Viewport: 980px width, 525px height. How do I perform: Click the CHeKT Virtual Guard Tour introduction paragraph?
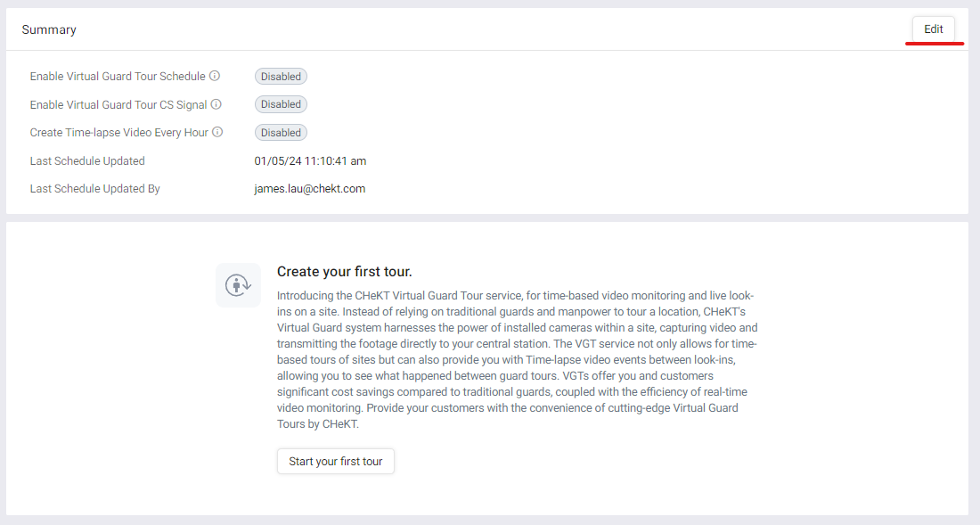(518, 359)
